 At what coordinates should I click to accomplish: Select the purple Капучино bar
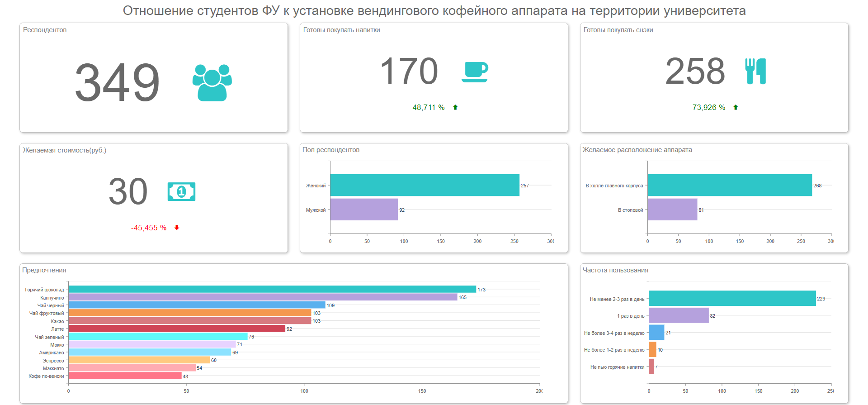262,297
